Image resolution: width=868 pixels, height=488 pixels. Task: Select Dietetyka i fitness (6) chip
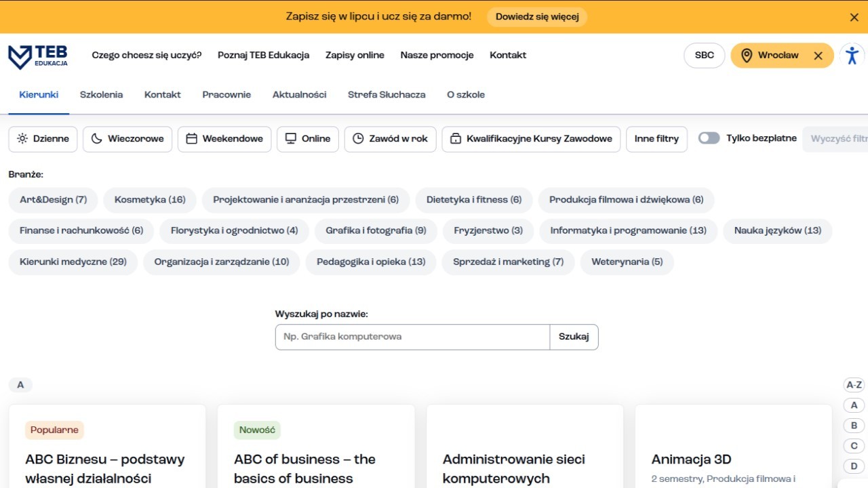coord(474,200)
